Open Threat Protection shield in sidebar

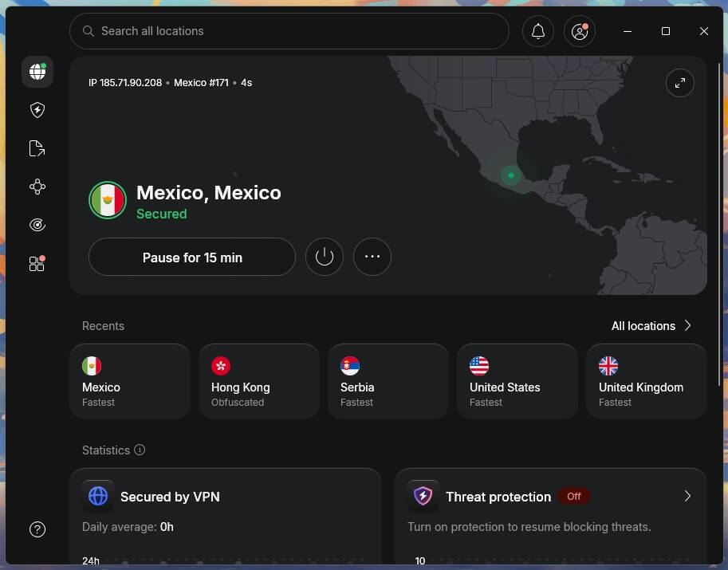pyautogui.click(x=37, y=110)
